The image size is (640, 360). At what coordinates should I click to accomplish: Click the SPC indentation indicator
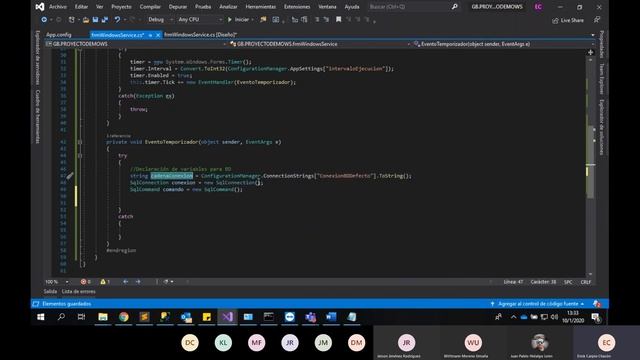pyautogui.click(x=568, y=282)
